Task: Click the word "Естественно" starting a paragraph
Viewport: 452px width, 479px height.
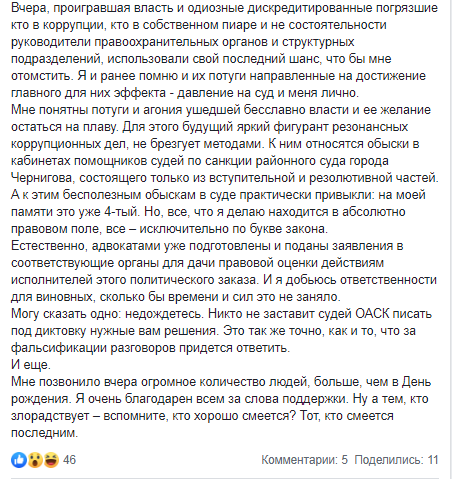Action: coord(49,246)
